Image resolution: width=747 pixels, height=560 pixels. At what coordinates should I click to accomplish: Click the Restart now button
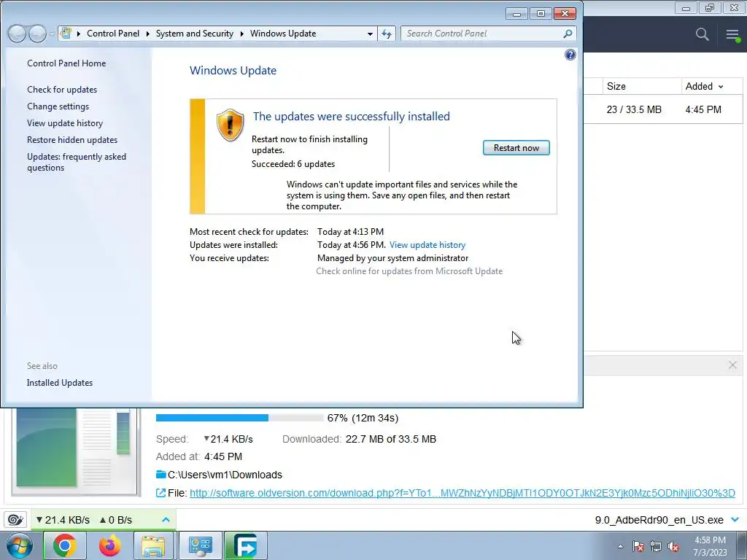coord(516,147)
